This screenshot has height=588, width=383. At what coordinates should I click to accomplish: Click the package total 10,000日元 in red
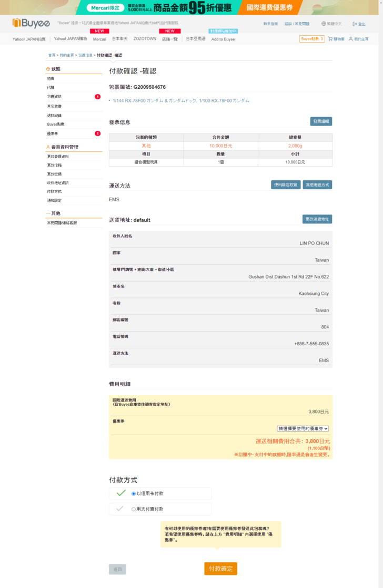tap(221, 146)
